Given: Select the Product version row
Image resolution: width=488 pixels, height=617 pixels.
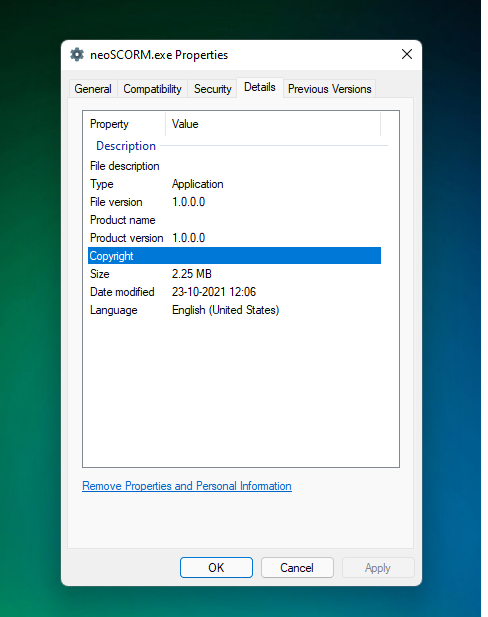Looking at the screenshot, I should 235,238.
